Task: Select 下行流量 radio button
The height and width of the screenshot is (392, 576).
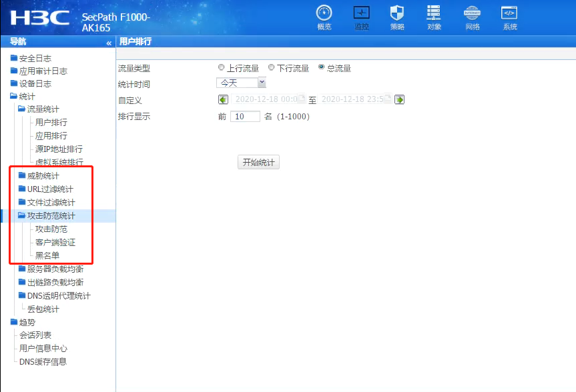Action: click(x=271, y=67)
